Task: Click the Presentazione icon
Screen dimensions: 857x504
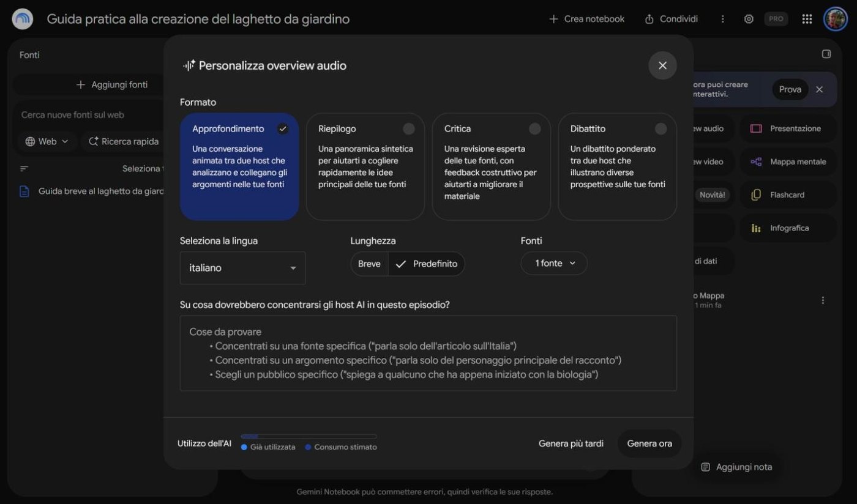Action: click(x=756, y=128)
